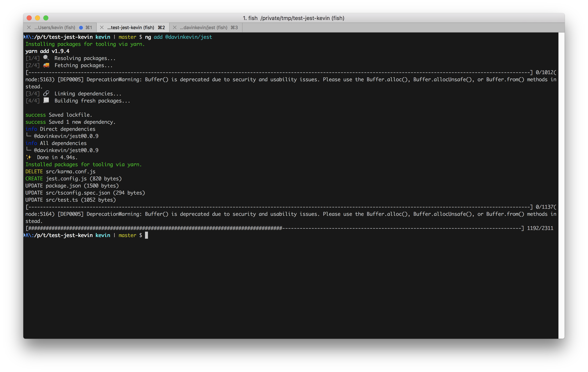Image resolution: width=588 pixels, height=372 pixels.
Task: Click the green zoom window button
Action: [46, 18]
